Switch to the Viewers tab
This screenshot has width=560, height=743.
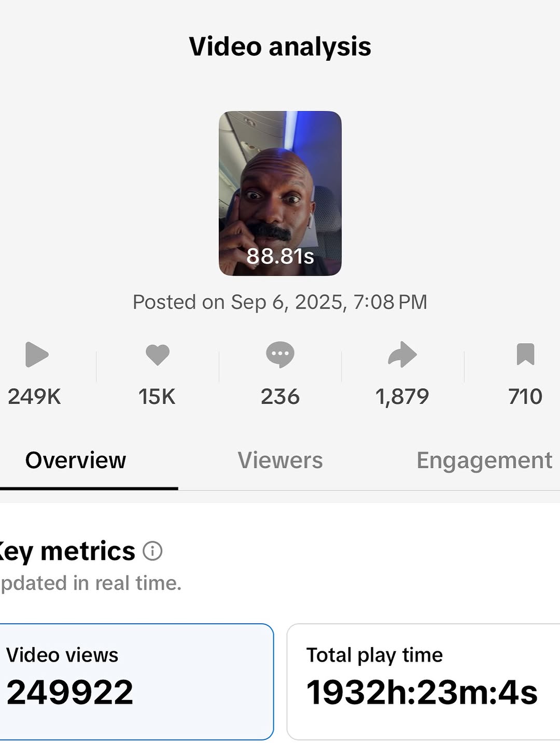(280, 460)
